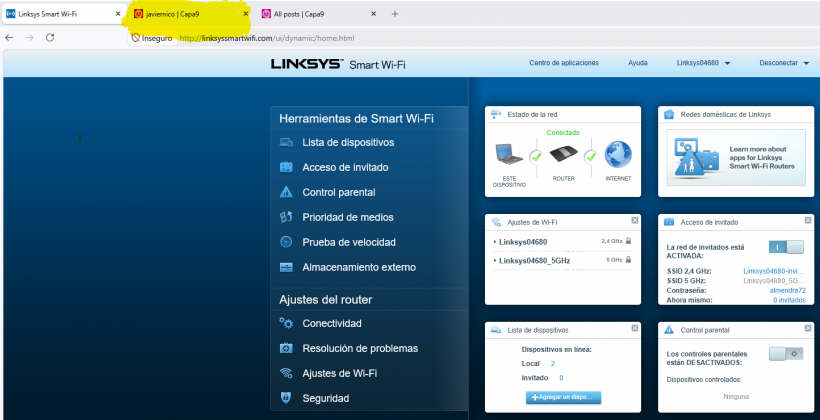Viewport: 820px width, 420px height.
Task: Click Lista de dispositivos widget header icon
Action: [496, 330]
